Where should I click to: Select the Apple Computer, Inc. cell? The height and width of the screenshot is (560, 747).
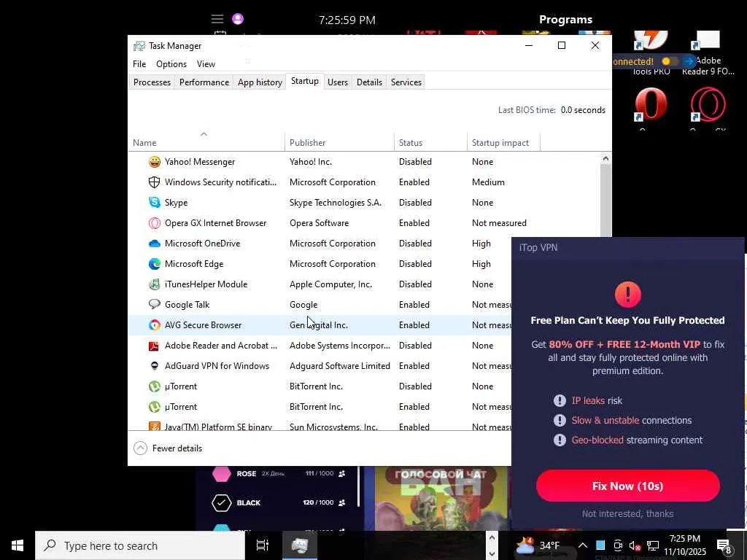pyautogui.click(x=330, y=284)
